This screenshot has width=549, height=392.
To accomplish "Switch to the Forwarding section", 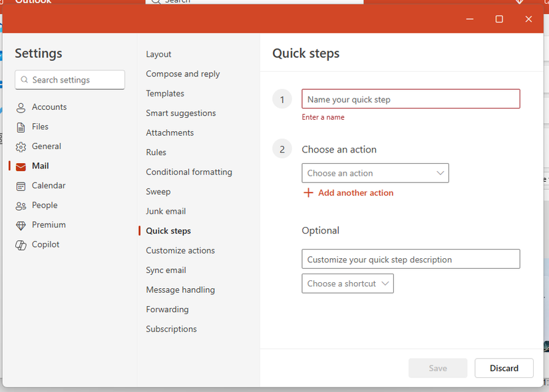I will tap(167, 309).
